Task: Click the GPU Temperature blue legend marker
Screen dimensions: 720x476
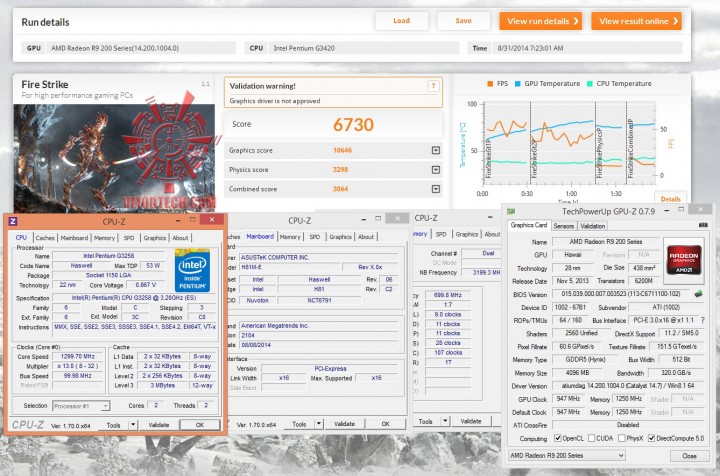Action: click(x=518, y=84)
